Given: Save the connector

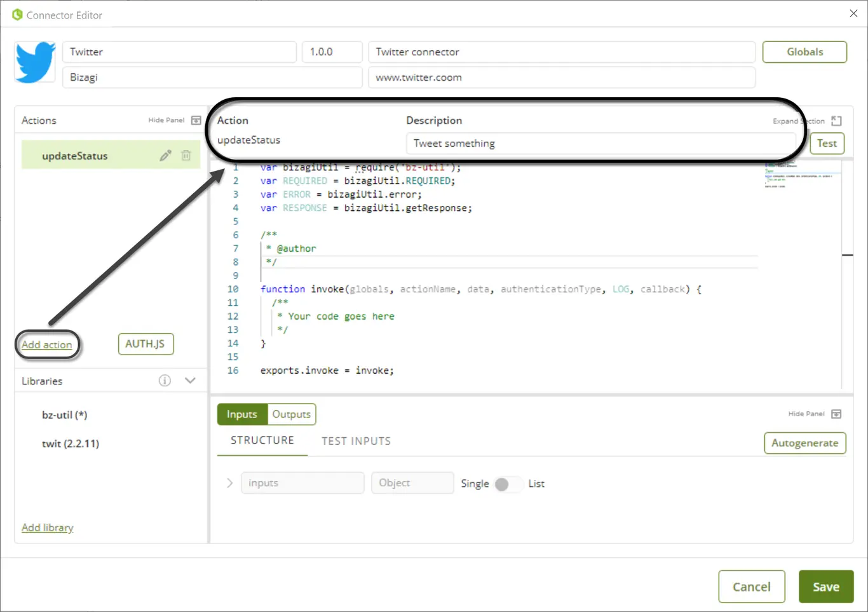Looking at the screenshot, I should pyautogui.click(x=826, y=587).
